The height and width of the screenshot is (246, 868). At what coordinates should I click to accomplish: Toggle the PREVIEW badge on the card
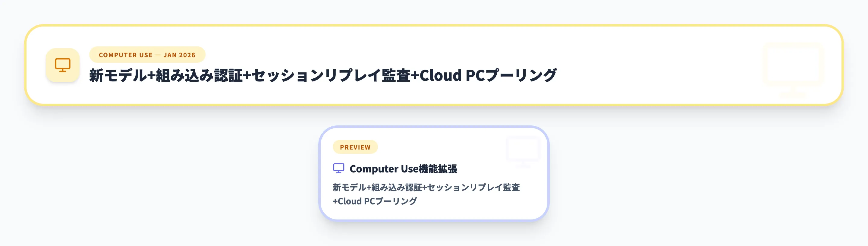[355, 147]
